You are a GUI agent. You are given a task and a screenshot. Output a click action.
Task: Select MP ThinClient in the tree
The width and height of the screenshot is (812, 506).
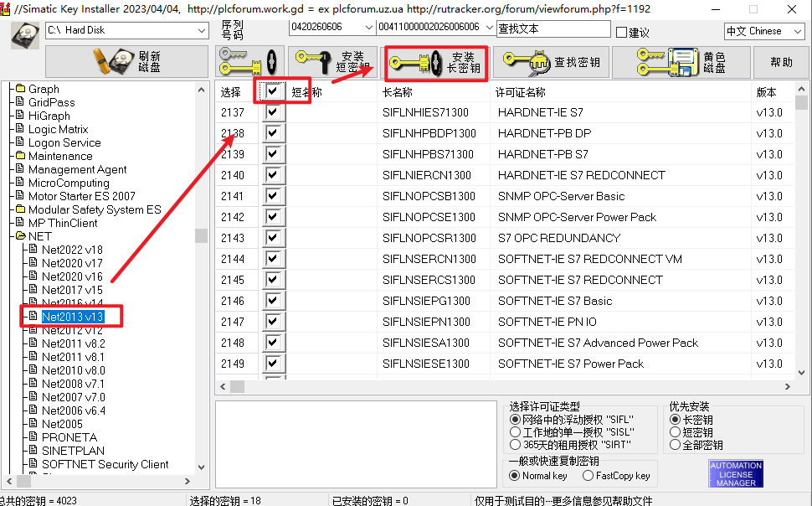click(63, 223)
